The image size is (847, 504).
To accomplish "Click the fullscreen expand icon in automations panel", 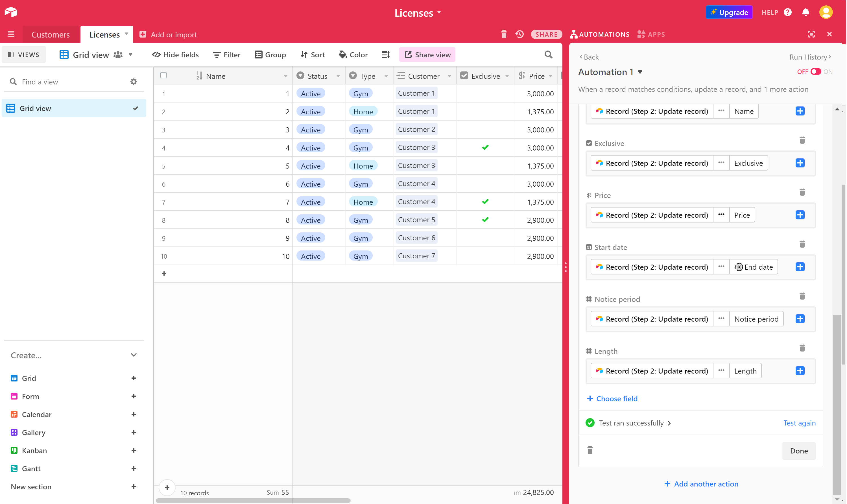I will coord(811,34).
